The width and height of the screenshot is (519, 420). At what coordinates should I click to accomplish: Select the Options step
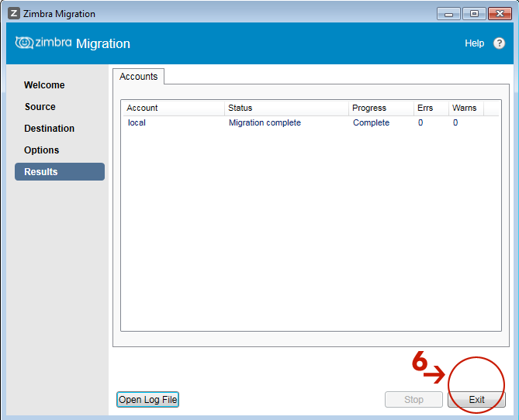coord(41,150)
